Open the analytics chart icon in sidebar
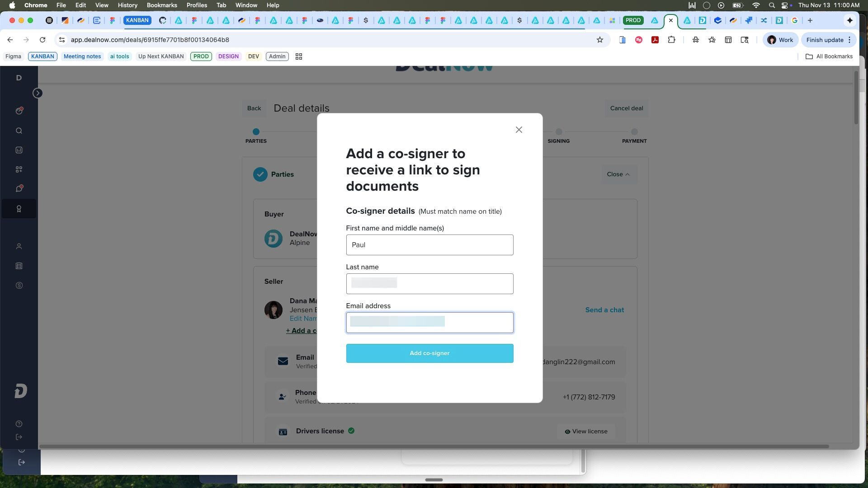Viewport: 868px width, 488px height. [x=19, y=150]
